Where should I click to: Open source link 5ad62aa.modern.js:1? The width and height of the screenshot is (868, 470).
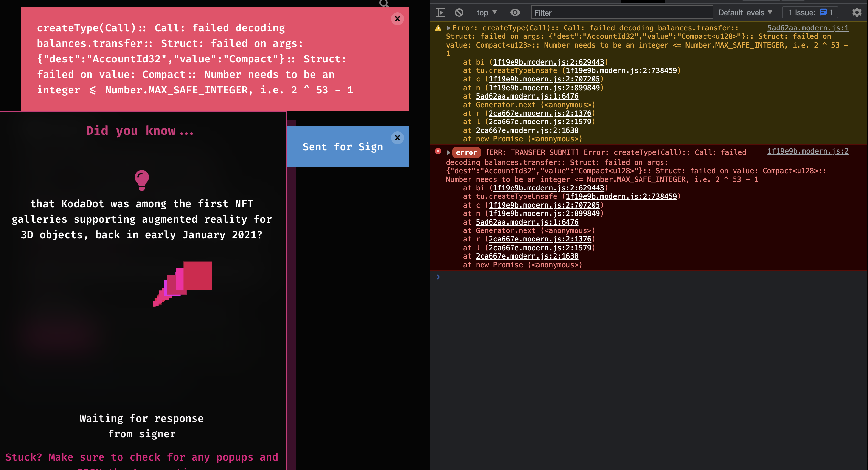coord(808,28)
